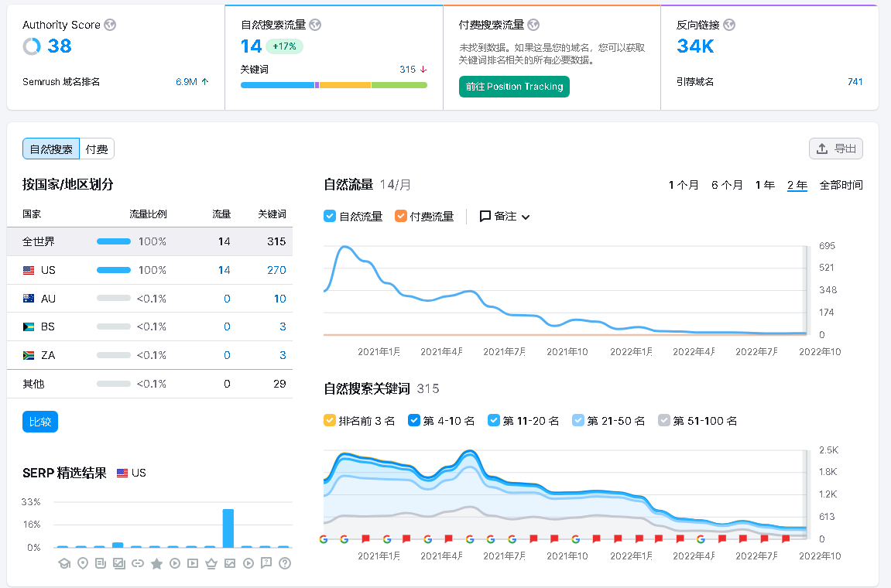This screenshot has height=588, width=891.
Task: Click the blue 比较 button
Action: pos(40,422)
